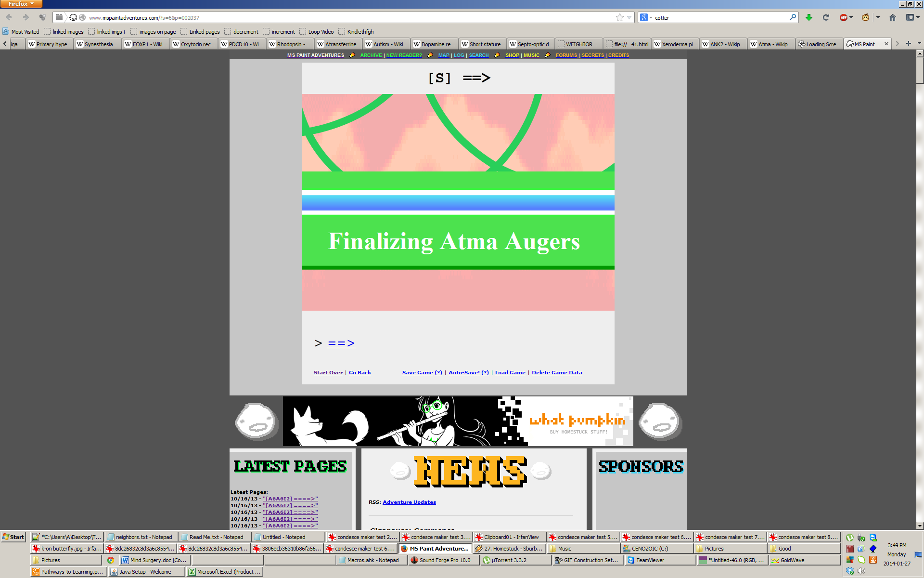The width and height of the screenshot is (924, 578).
Task: Switch to the Synesthesia Wikipedia tab
Action: 98,44
